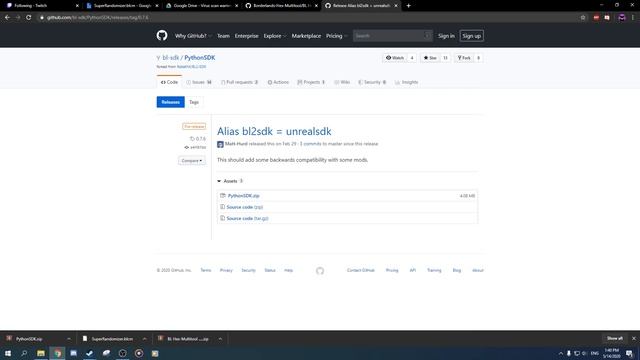This screenshot has height=360, width=640.
Task: Download the PythonSDK.zip asset
Action: [x=243, y=196]
